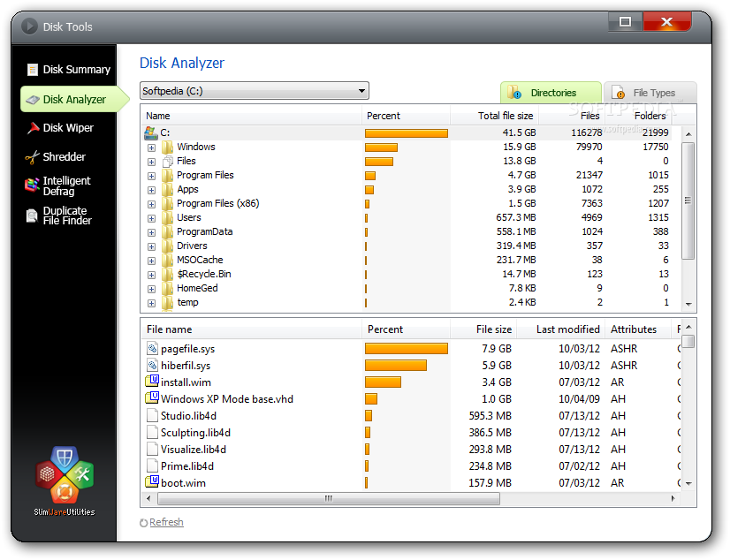
Task: Launch the Shredder scissors icon
Action: click(32, 158)
